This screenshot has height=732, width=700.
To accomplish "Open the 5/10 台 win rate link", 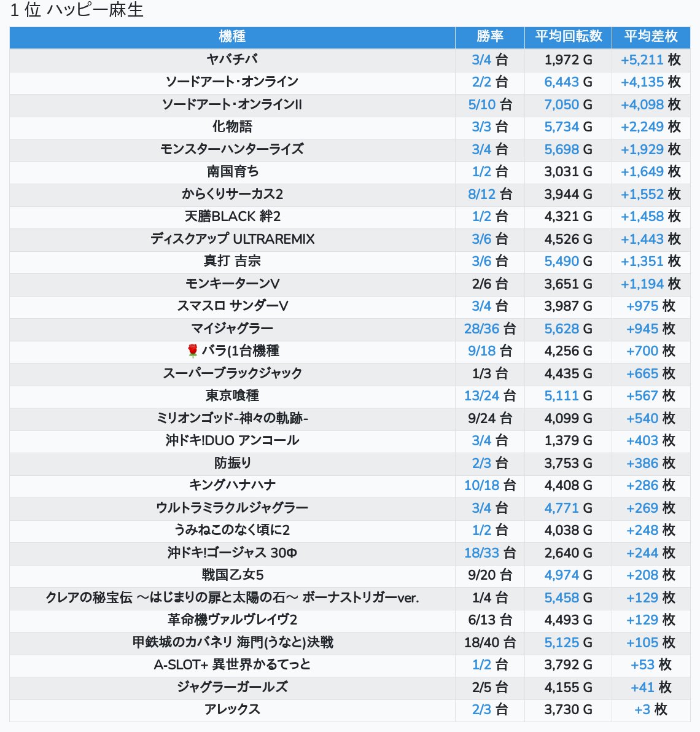I will tap(482, 104).
